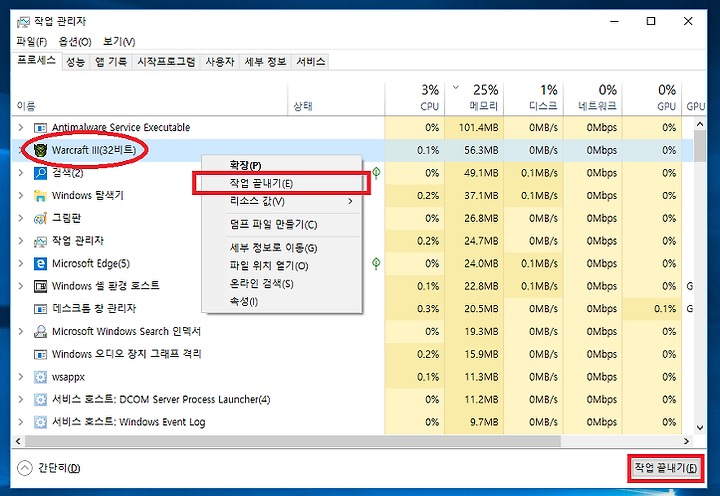Screen dimensions: 720x496
Task: Expand the 검색(2) process group
Action: click(21, 173)
